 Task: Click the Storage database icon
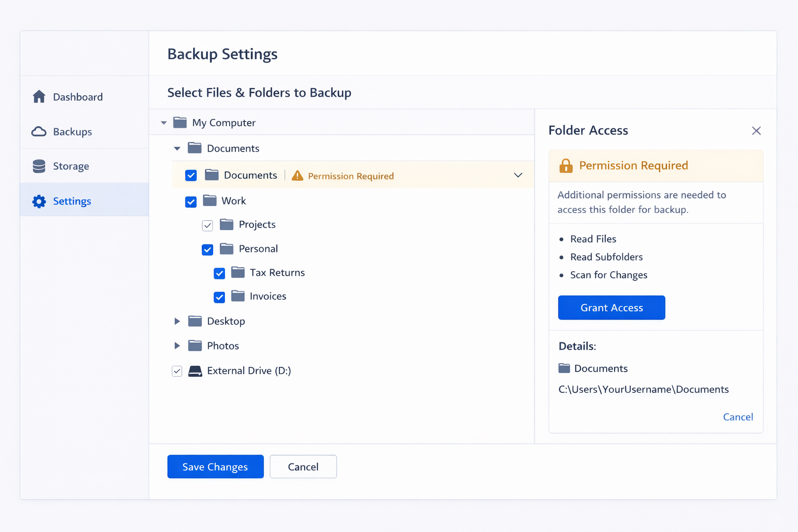point(39,166)
